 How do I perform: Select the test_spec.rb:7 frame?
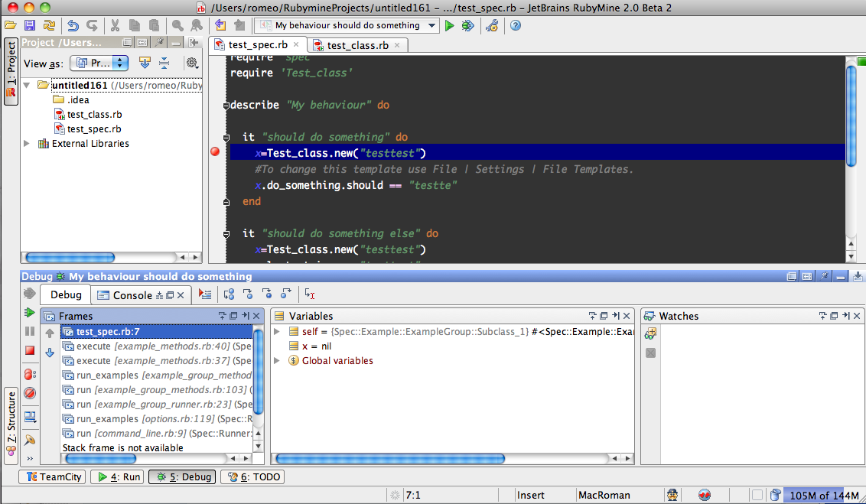(157, 331)
